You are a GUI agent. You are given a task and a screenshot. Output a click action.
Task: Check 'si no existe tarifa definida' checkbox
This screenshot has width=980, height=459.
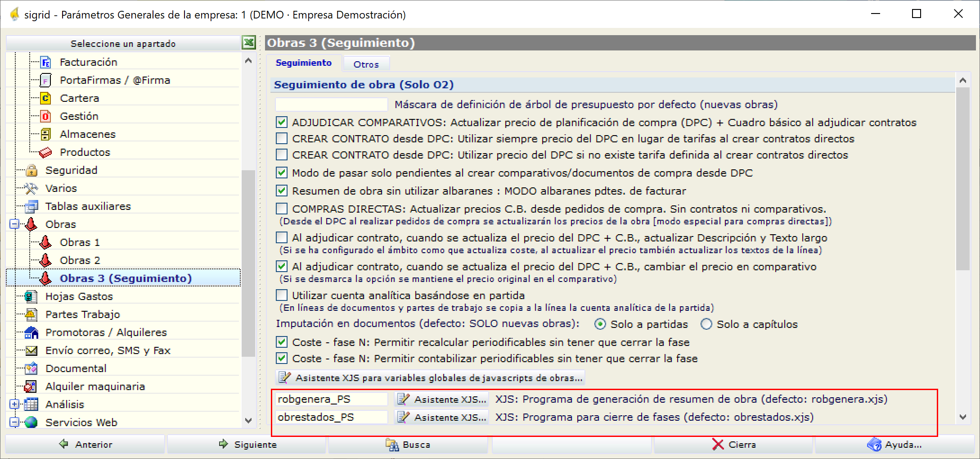coord(282,155)
